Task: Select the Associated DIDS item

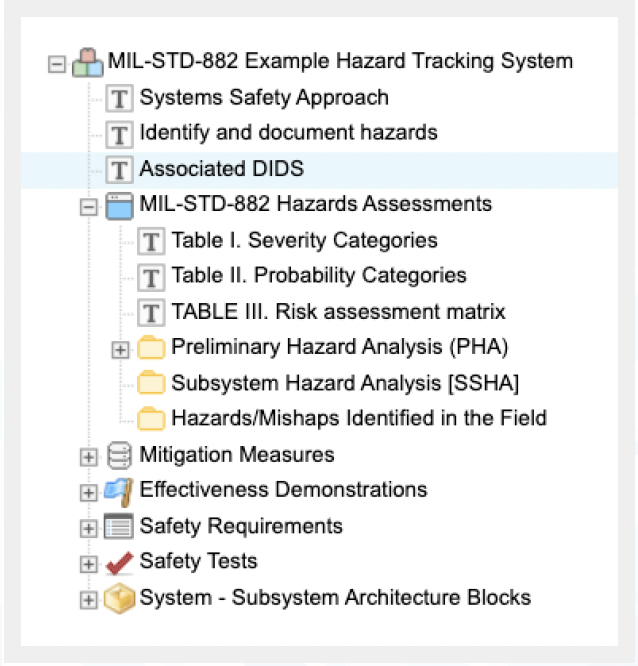Action: (222, 169)
